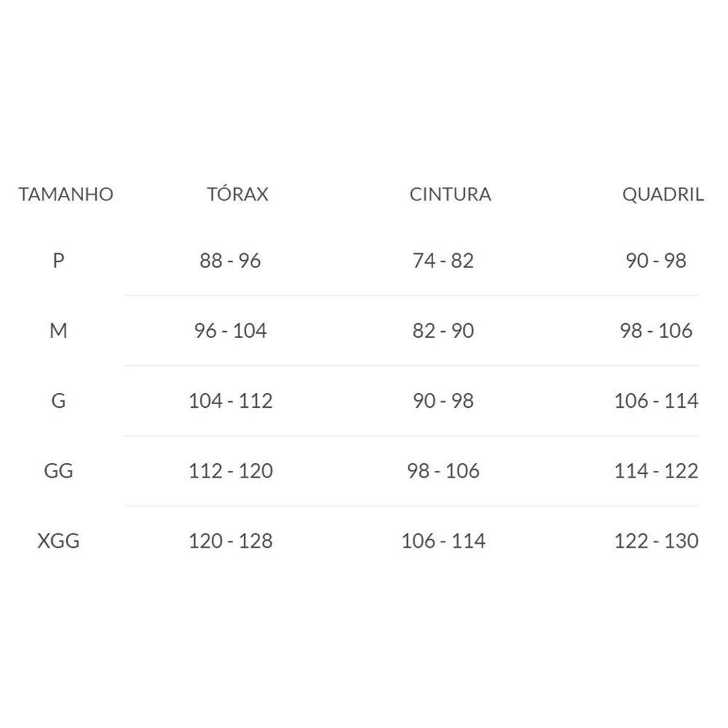728x728 pixels.
Task: Click tórax value 88 - 96 for P
Action: click(230, 261)
